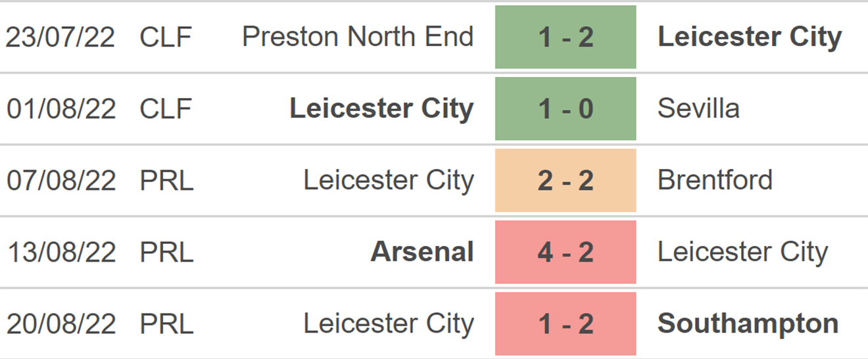This screenshot has height=359, width=868.
Task: Open the Sevilla team link
Action: (x=698, y=108)
